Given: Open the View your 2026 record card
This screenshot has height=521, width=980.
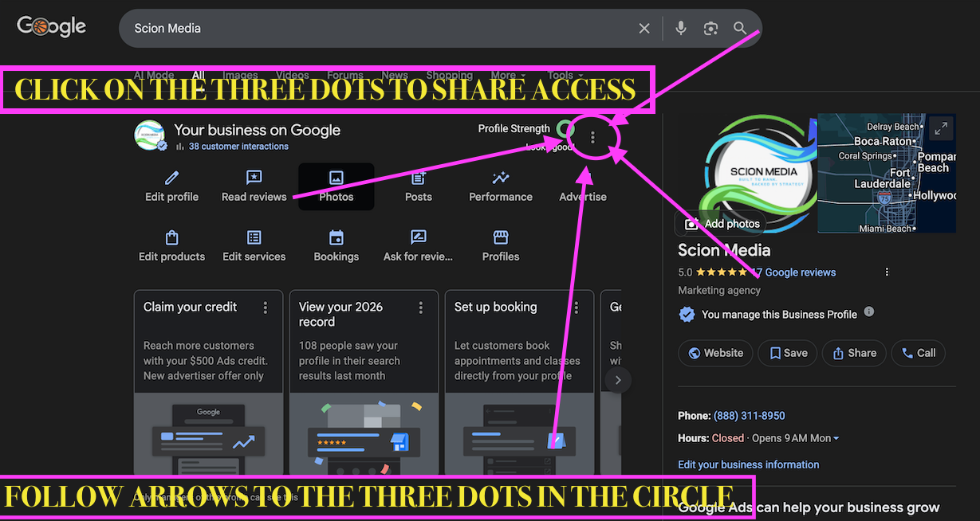Looking at the screenshot, I should (x=364, y=383).
